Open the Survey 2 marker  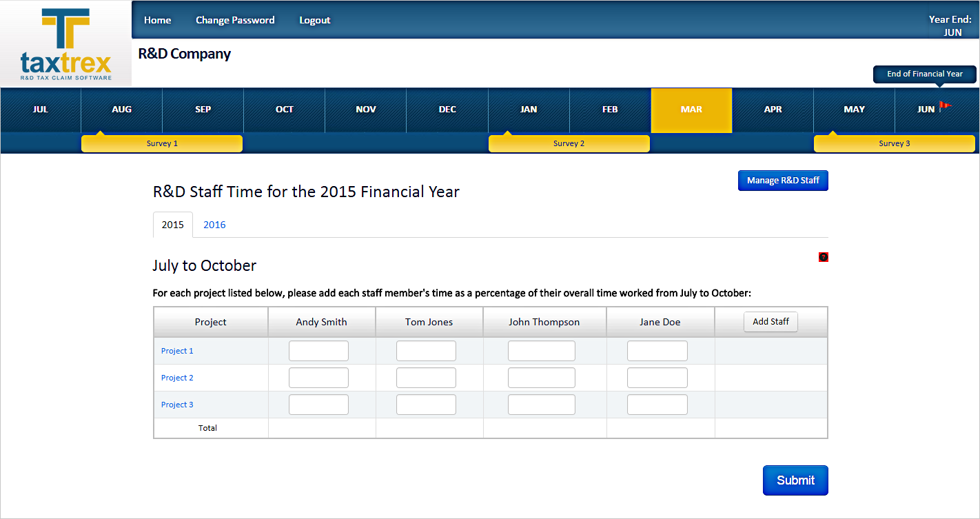(x=569, y=143)
